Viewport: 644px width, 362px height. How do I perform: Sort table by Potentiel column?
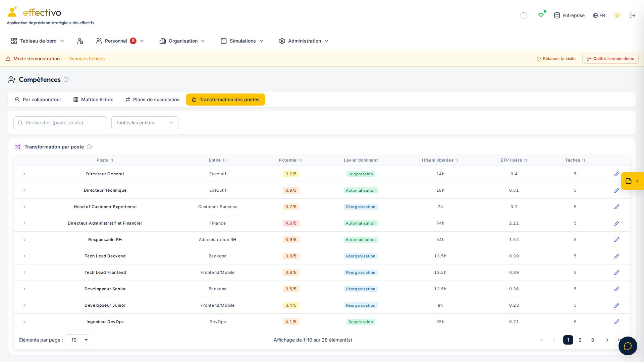coord(291,160)
